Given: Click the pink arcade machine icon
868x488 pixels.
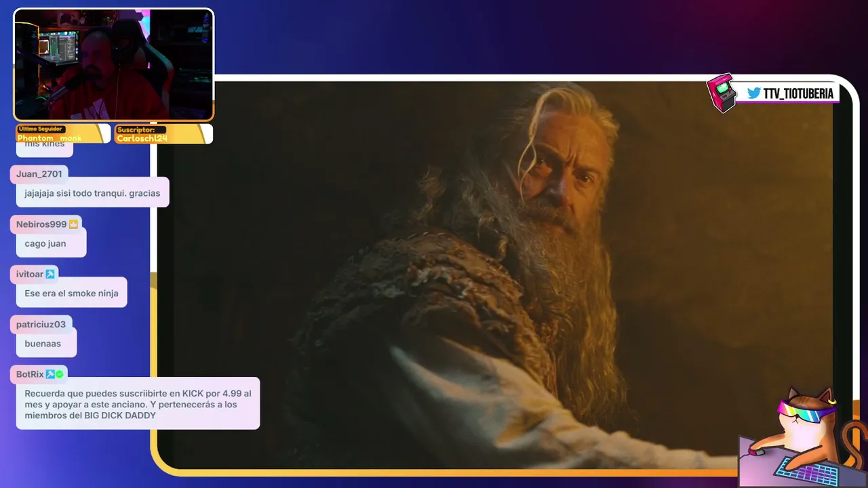Looking at the screenshot, I should (722, 93).
